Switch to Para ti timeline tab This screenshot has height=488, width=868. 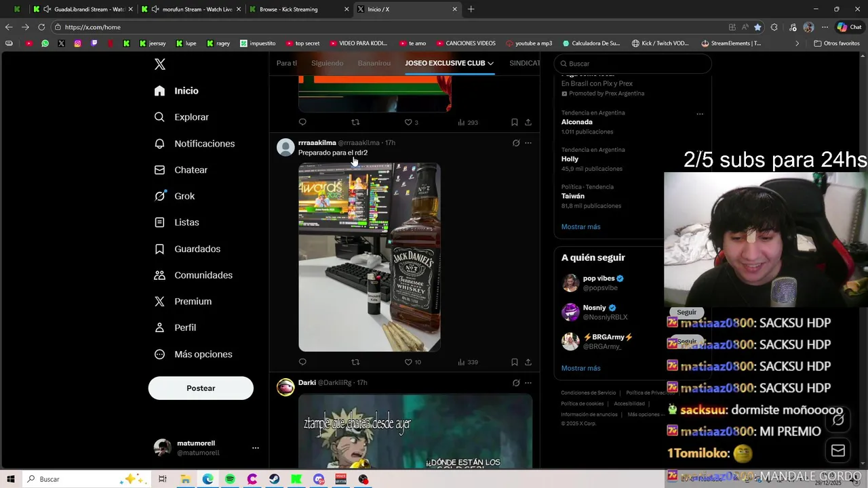(287, 63)
